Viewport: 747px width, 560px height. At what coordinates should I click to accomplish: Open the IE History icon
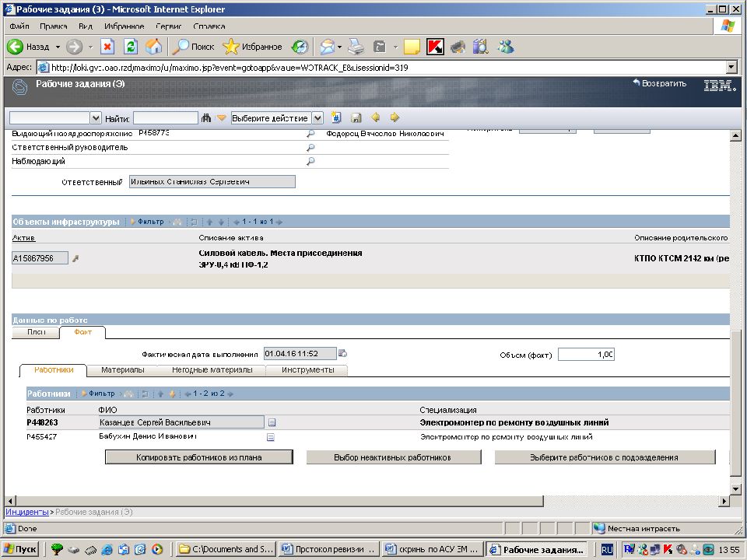coord(300,47)
